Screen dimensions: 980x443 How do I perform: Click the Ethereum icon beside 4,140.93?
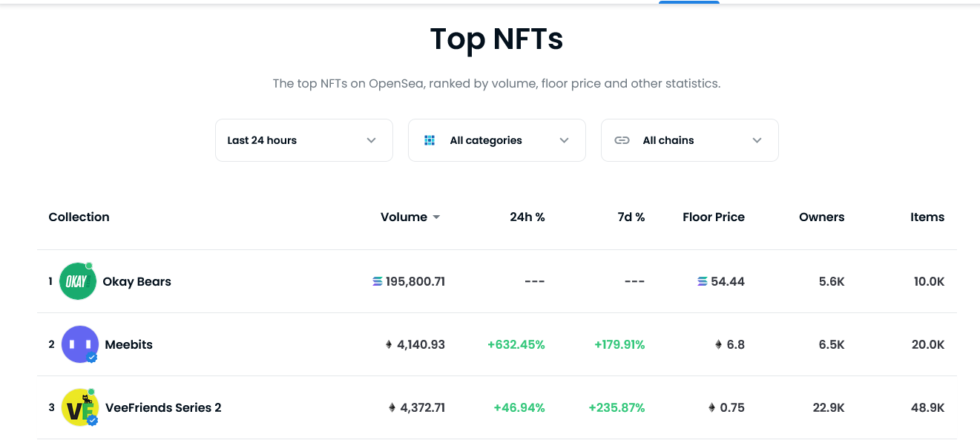coord(389,344)
